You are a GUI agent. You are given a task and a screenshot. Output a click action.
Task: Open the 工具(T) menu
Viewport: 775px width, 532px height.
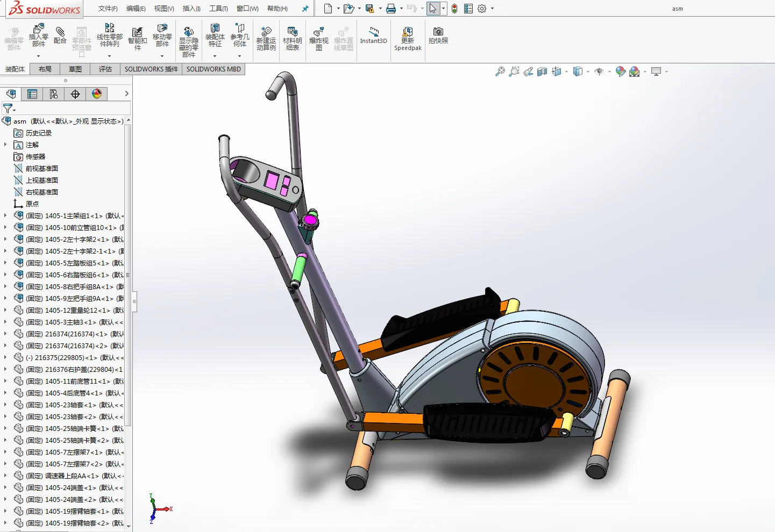click(218, 9)
